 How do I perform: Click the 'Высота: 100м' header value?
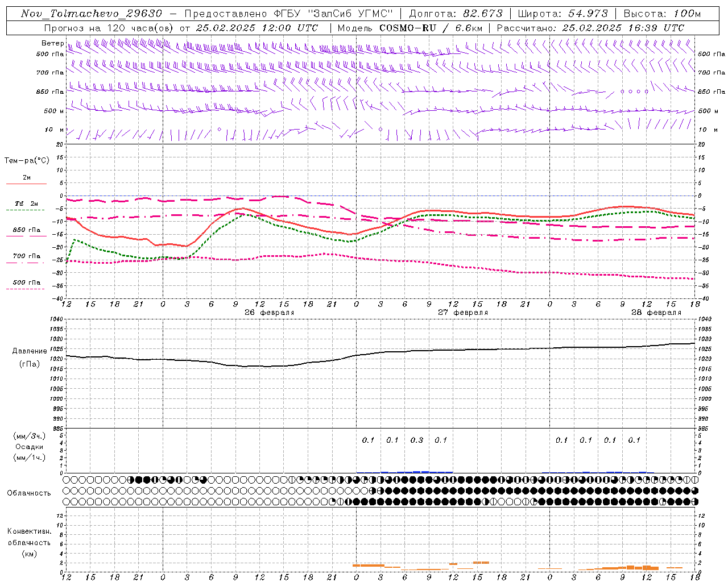[663, 14]
